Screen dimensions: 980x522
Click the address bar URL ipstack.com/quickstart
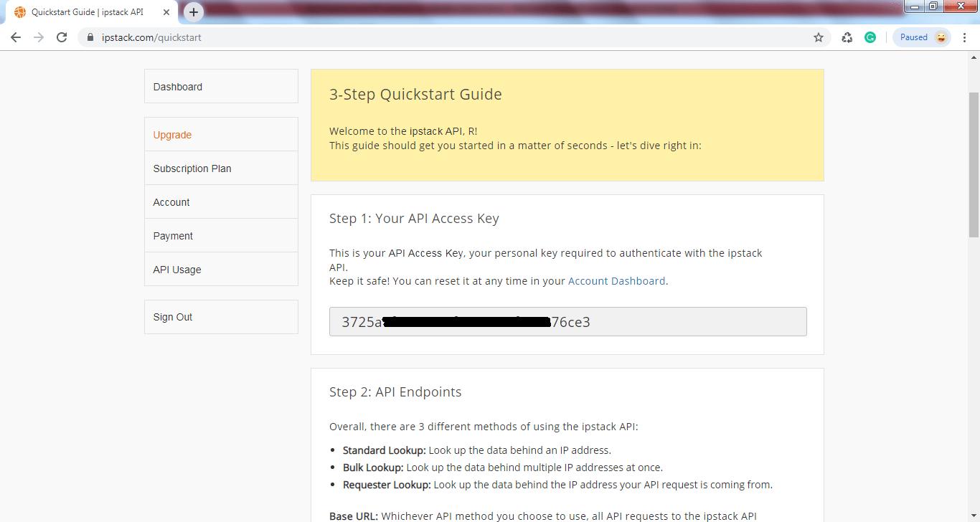click(151, 37)
